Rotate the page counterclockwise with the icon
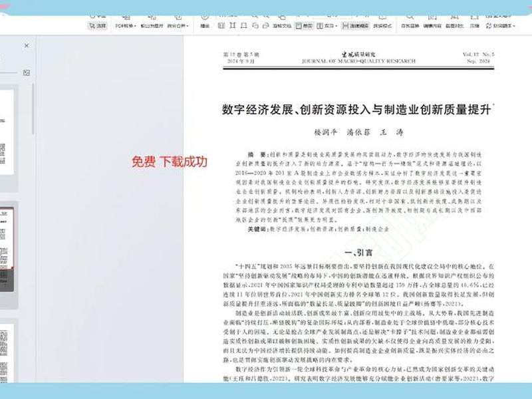 pos(255,25)
